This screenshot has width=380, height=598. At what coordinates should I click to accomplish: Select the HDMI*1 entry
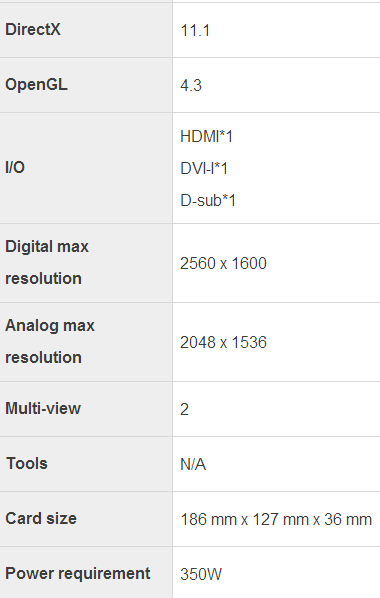pos(206,137)
